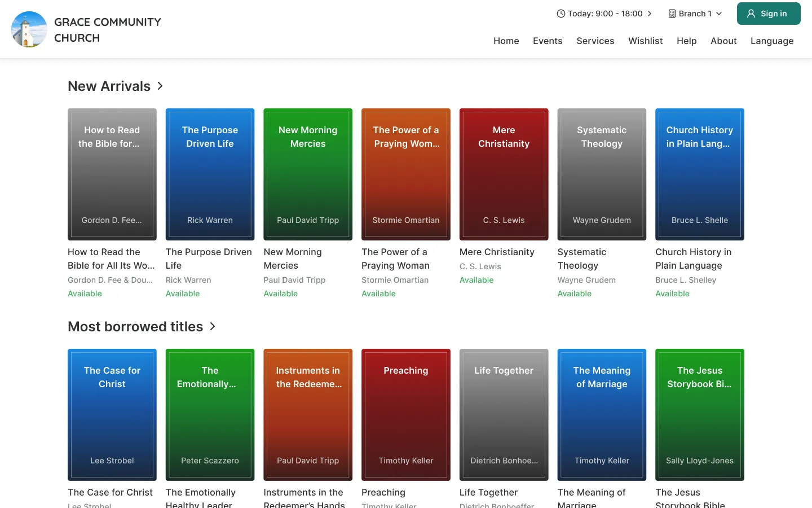The width and height of the screenshot is (812, 508).
Task: Click author name 'Bruce L. Shelley'
Action: tap(686, 280)
